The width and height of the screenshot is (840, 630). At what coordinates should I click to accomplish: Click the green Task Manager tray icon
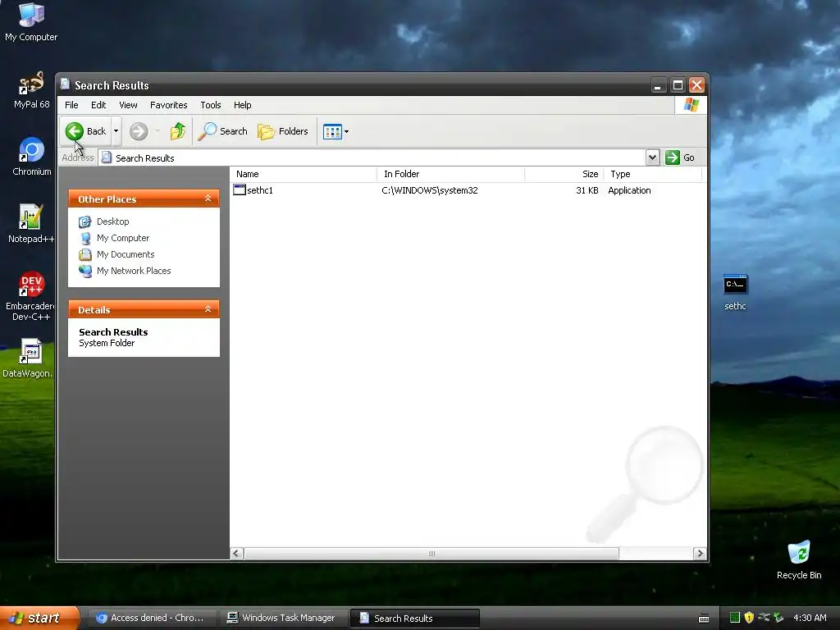click(735, 618)
